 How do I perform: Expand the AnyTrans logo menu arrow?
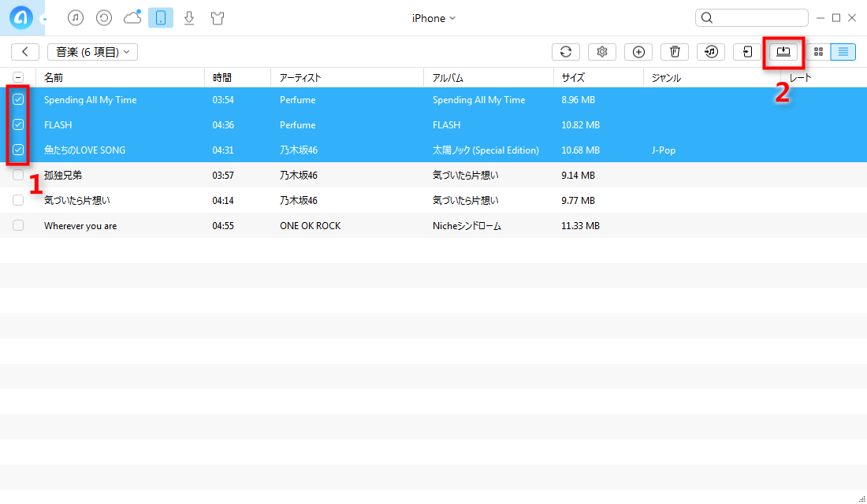pos(44,20)
